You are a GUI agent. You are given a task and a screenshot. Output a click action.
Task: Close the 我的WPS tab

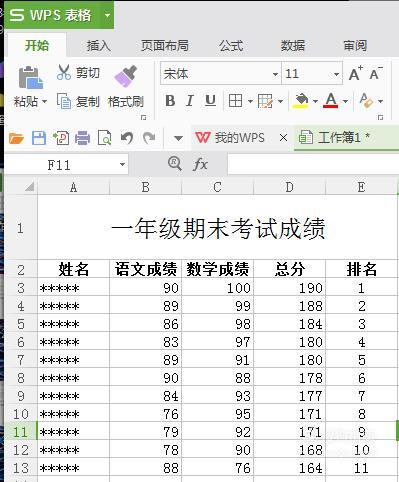pos(283,137)
